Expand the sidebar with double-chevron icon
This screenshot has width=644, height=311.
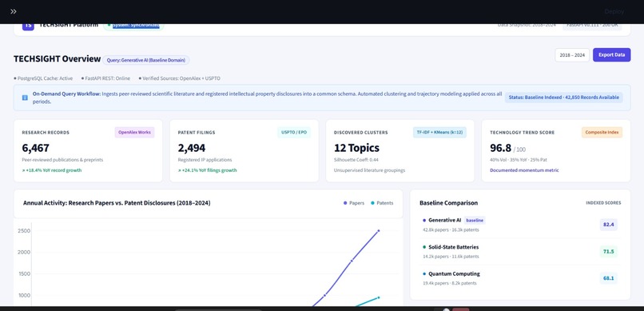click(14, 11)
